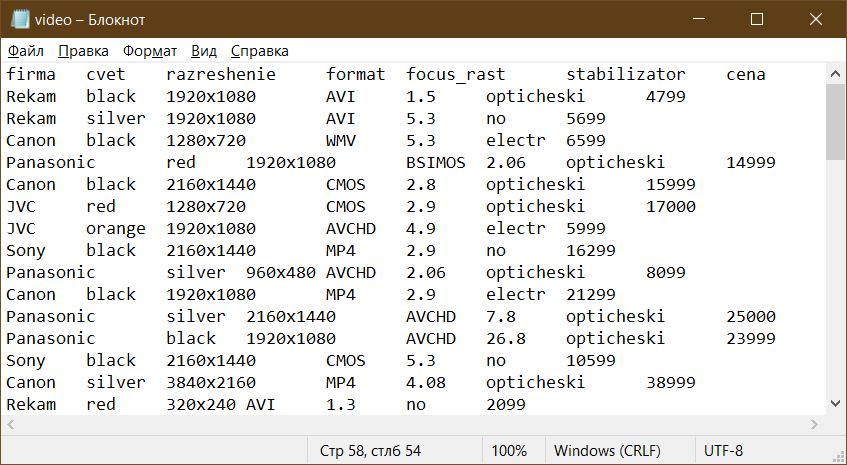The width and height of the screenshot is (847, 465).
Task: Click the price value 5999
Action: (586, 228)
